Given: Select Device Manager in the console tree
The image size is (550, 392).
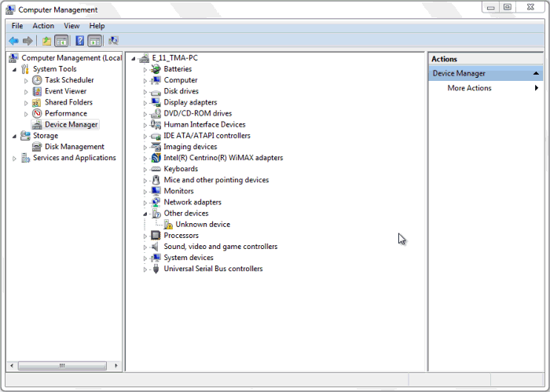Looking at the screenshot, I should point(71,125).
